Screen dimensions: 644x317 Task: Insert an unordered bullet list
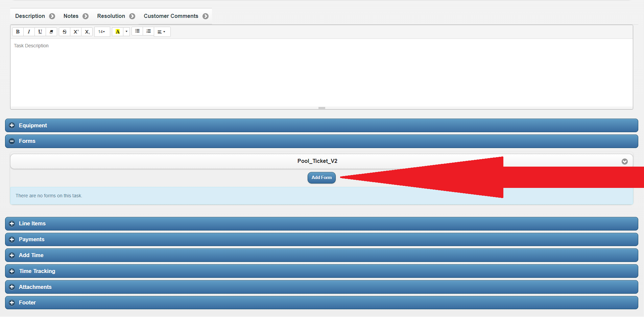point(137,31)
